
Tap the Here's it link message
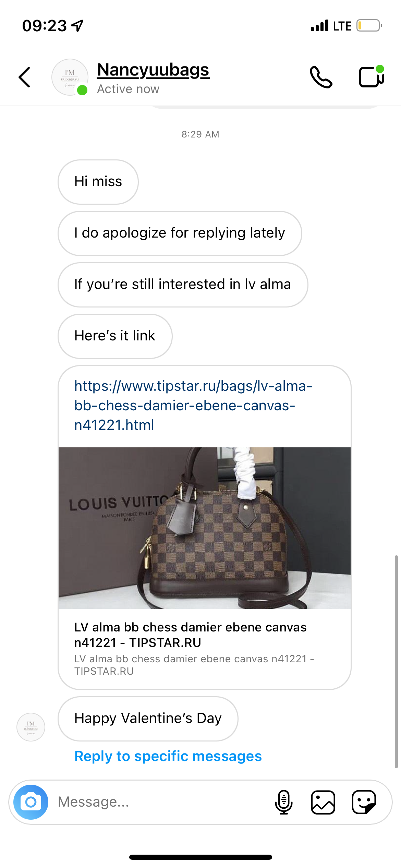click(115, 336)
